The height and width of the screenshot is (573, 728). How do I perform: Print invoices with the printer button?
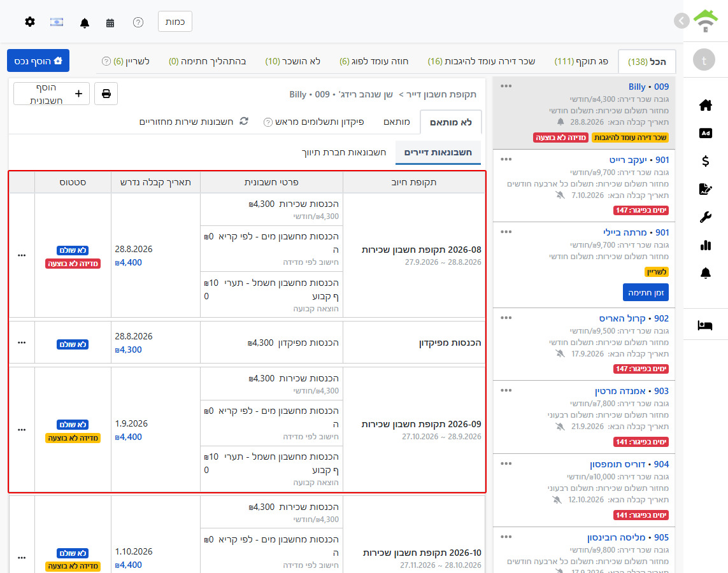tap(106, 94)
